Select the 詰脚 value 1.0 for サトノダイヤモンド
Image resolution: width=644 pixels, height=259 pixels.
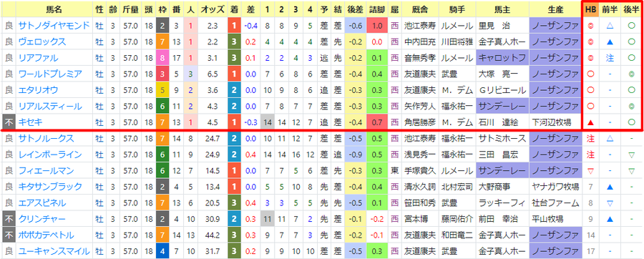pos(376,26)
